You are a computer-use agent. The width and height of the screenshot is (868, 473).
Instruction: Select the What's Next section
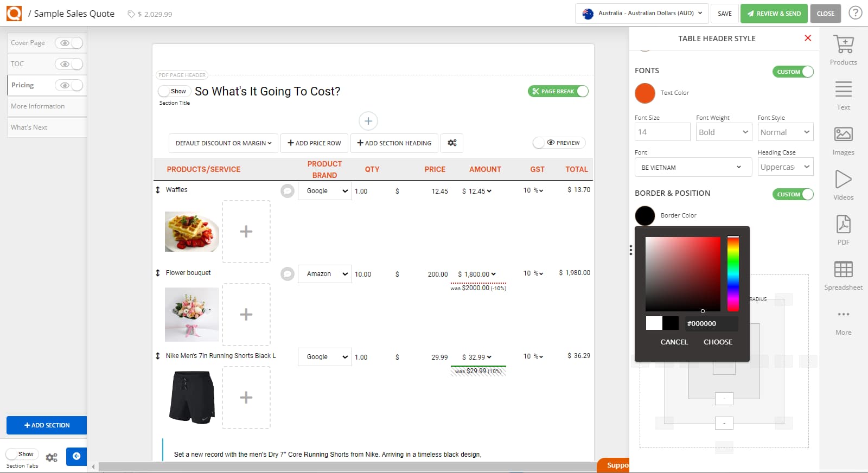point(29,127)
